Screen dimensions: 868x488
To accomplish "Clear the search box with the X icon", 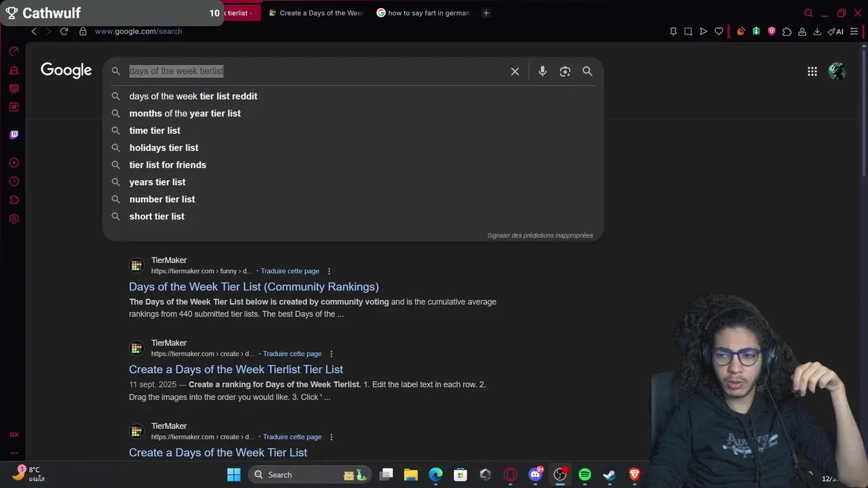I will (515, 71).
